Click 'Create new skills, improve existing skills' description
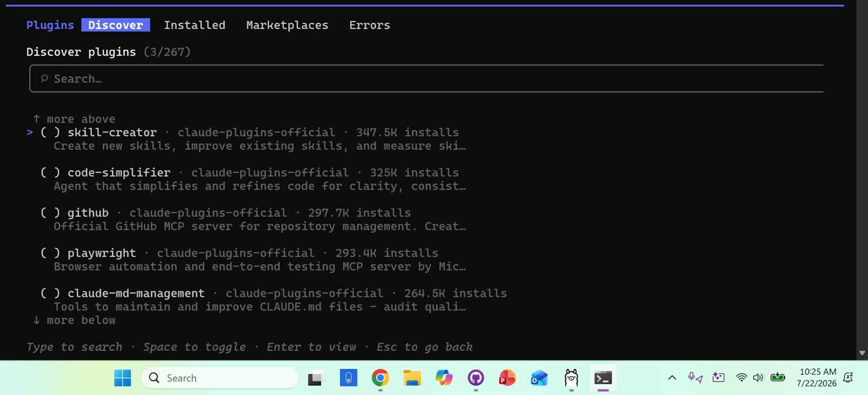The height and width of the screenshot is (395, 868). click(260, 146)
